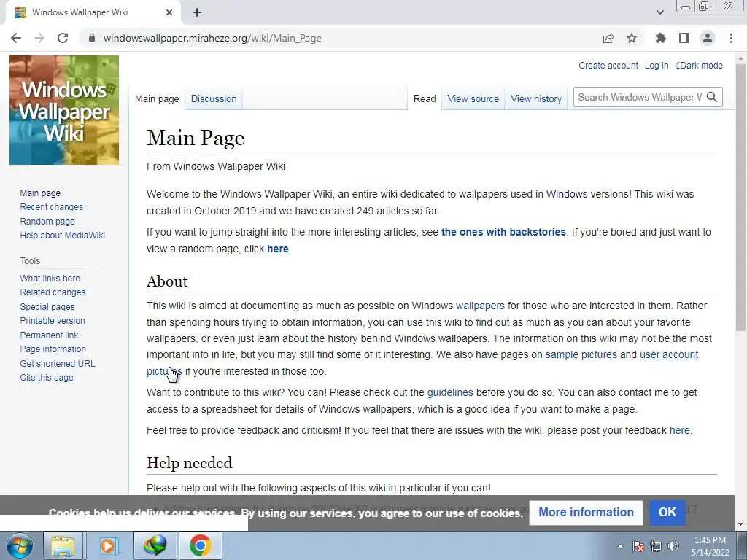This screenshot has height=560, width=747.
Task: Select the Read tab
Action: point(425,98)
